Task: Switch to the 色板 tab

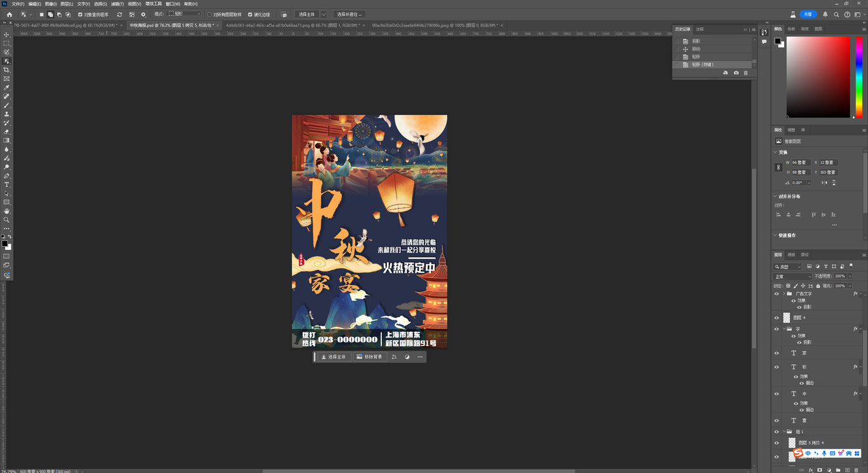Action: tap(791, 29)
